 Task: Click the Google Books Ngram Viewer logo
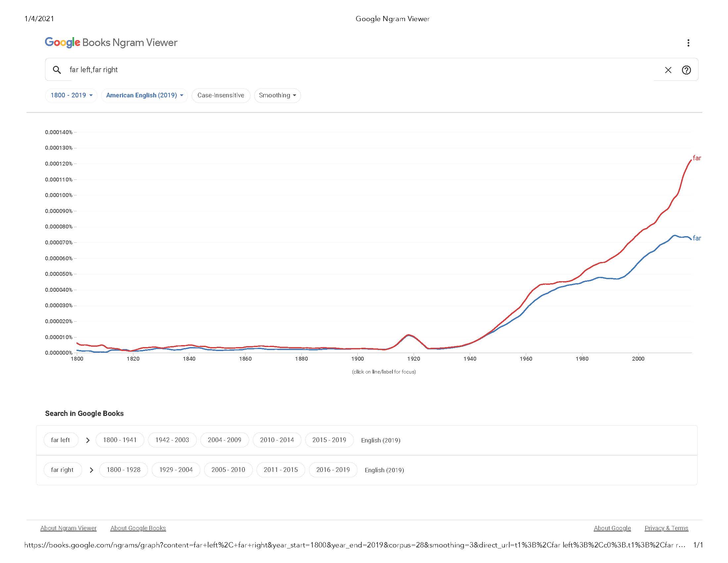pyautogui.click(x=111, y=42)
